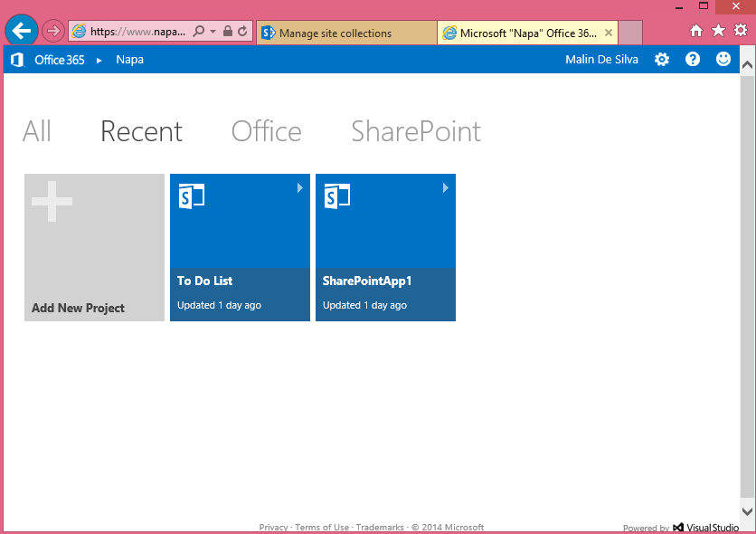Click the smiley feedback icon
This screenshot has height=534, width=756.
[x=723, y=59]
